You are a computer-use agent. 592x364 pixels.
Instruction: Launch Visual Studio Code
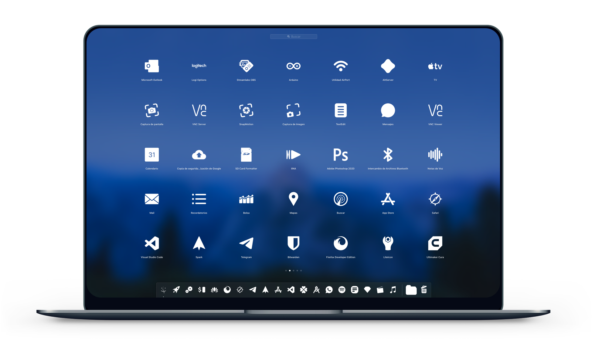[x=152, y=244]
